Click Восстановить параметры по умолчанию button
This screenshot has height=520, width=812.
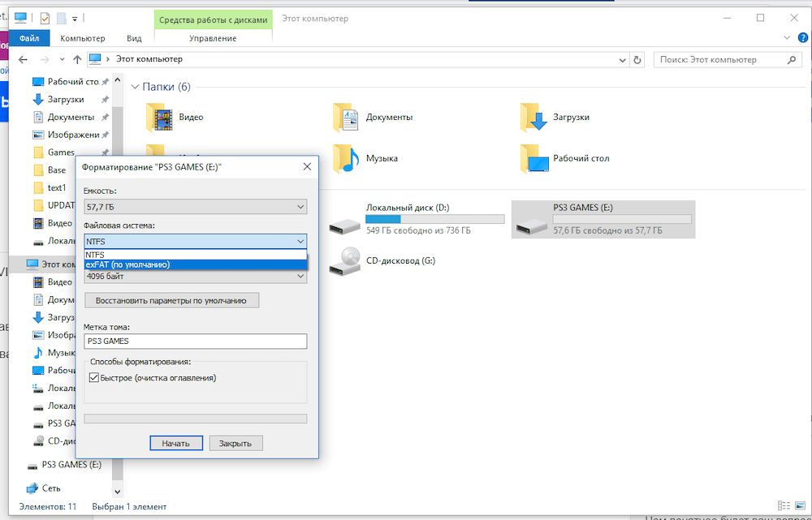click(x=171, y=300)
